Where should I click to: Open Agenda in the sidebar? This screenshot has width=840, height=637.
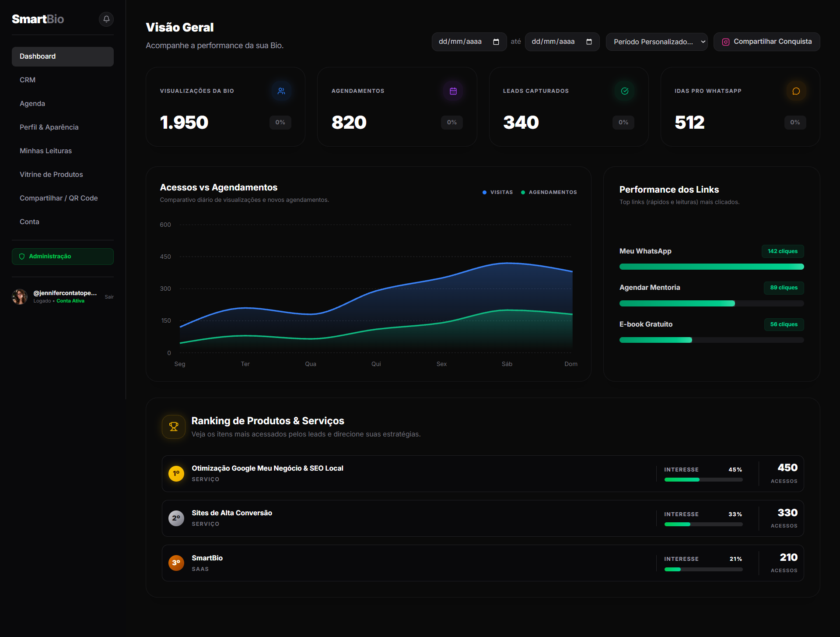[x=63, y=104]
